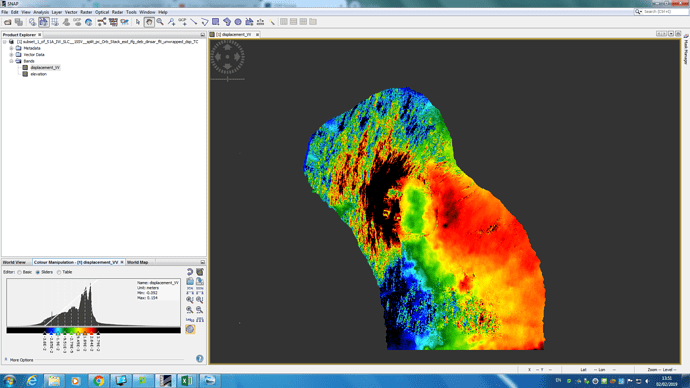Image resolution: width=690 pixels, height=388 pixels.
Task: Click the reset colour palette arrow icon
Action: 190,272
